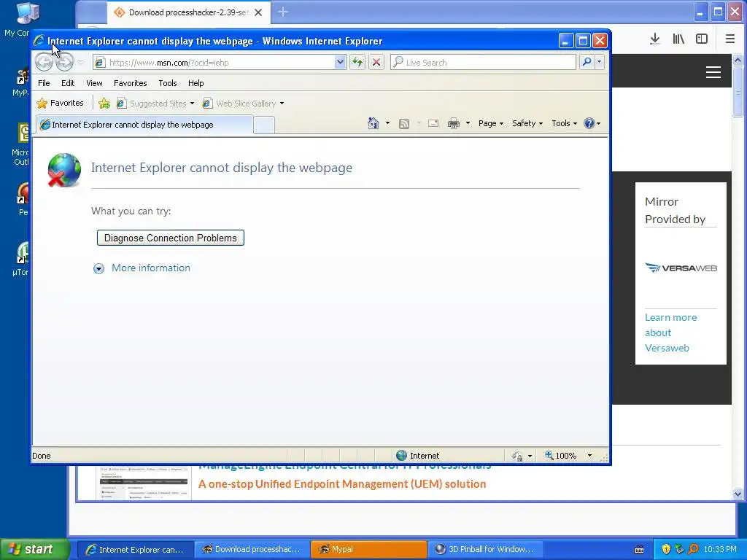Close the Download processhacker tab in Firefox
Viewport: 747px width, 560px height.
[258, 12]
